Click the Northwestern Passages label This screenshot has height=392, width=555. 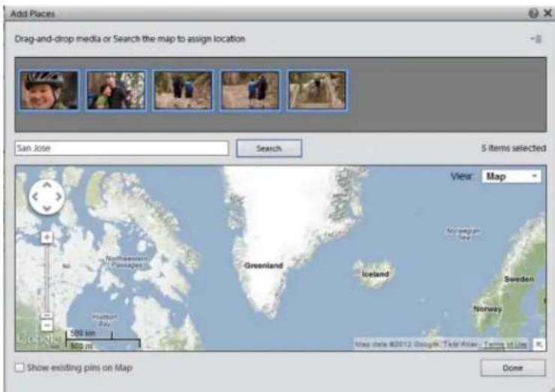126,262
